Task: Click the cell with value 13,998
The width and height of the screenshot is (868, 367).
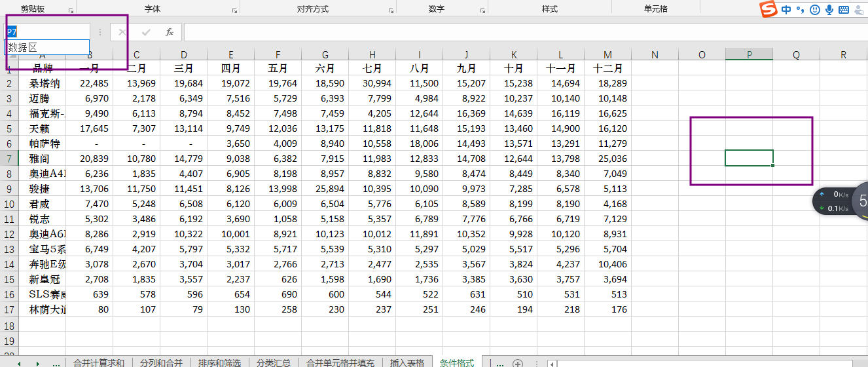Action: click(x=278, y=189)
